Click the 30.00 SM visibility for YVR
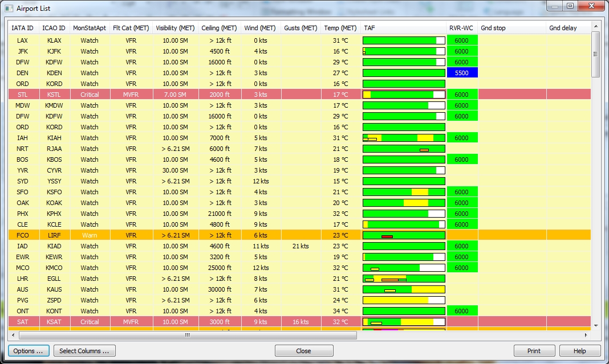This screenshot has width=609, height=364. pos(175,170)
